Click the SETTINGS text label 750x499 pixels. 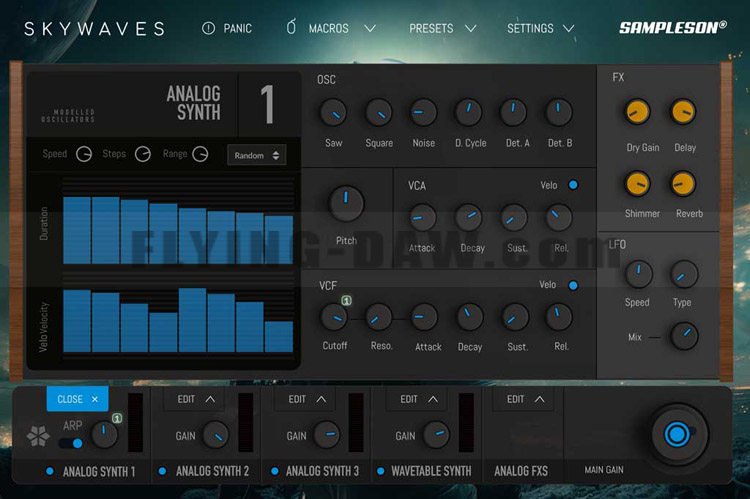pos(530,28)
